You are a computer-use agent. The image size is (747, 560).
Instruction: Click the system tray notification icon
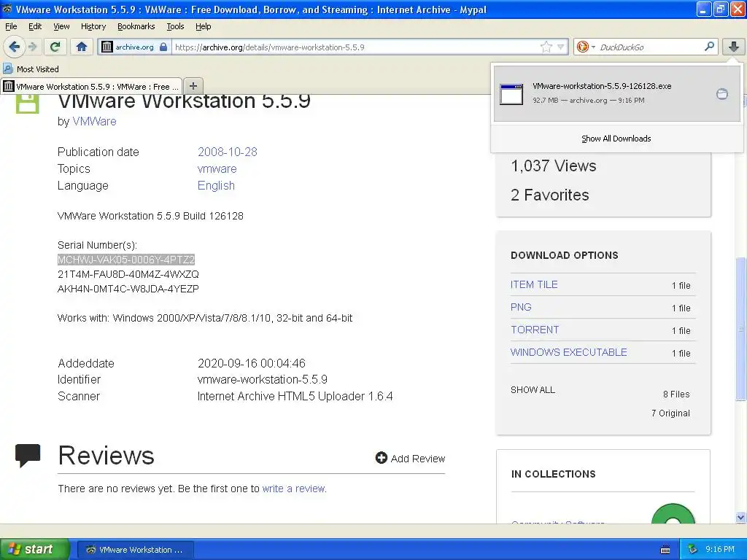click(x=693, y=549)
